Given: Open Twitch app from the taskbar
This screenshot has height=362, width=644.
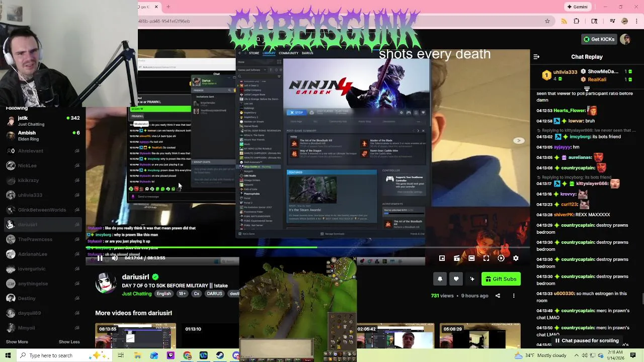Looking at the screenshot, I should click(x=171, y=355).
